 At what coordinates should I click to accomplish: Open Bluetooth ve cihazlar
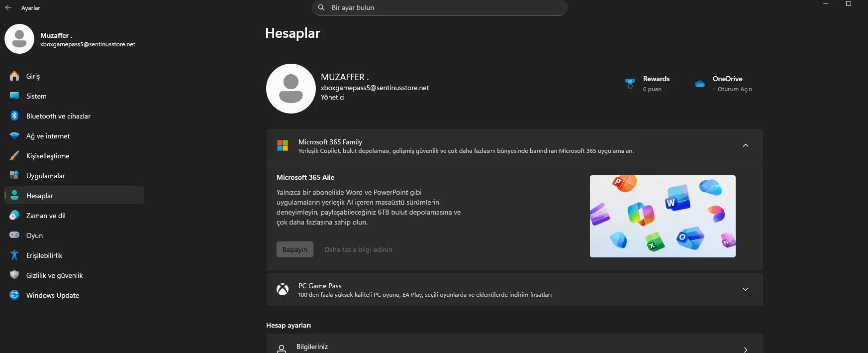(74, 116)
